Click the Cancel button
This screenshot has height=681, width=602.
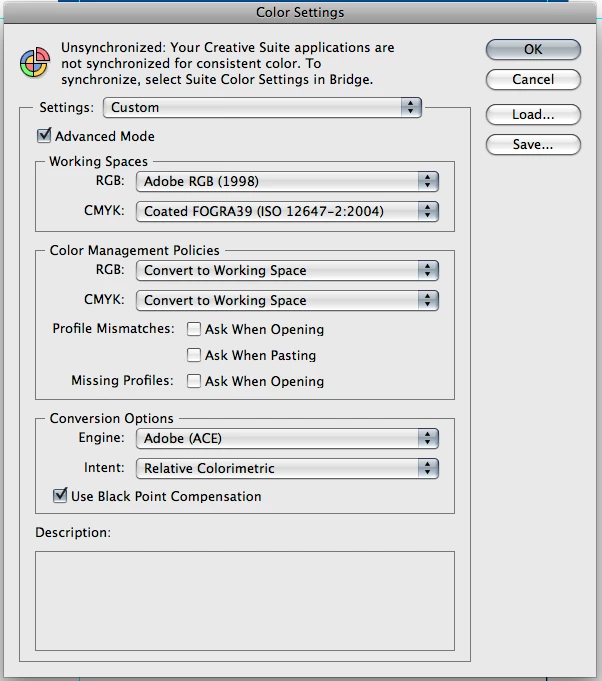tap(533, 79)
